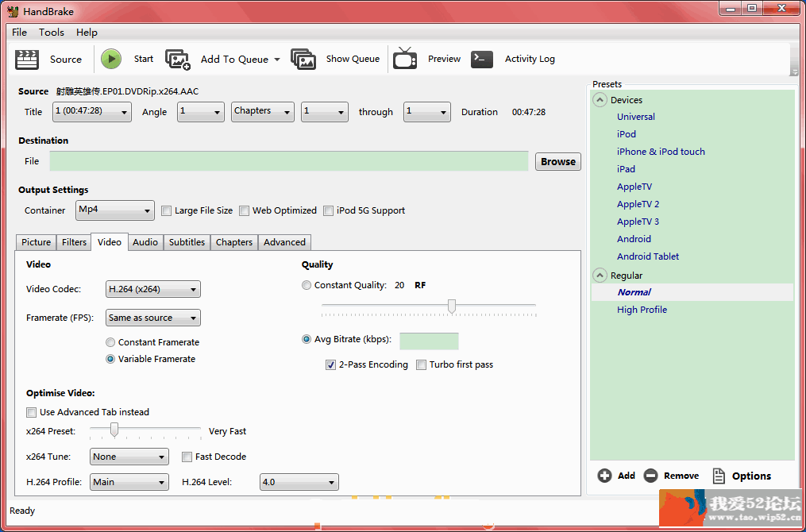Click the Add To Queue picture icon
This screenshot has height=532, width=806.
(178, 59)
